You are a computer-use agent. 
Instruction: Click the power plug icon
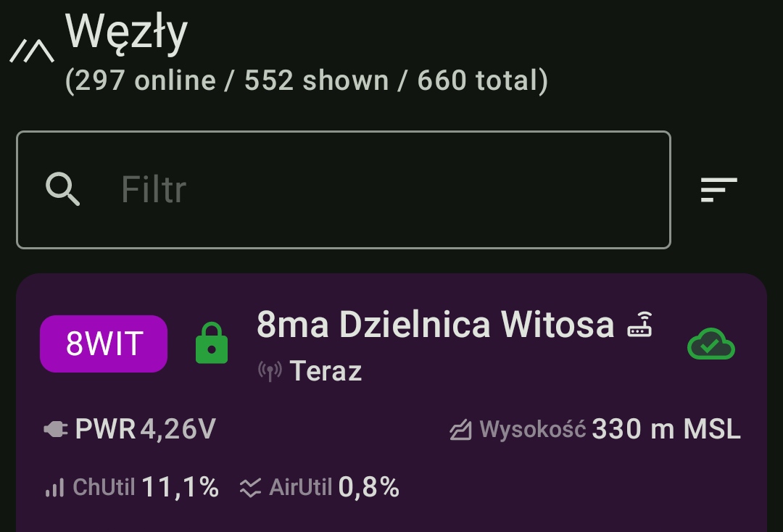pyautogui.click(x=56, y=430)
